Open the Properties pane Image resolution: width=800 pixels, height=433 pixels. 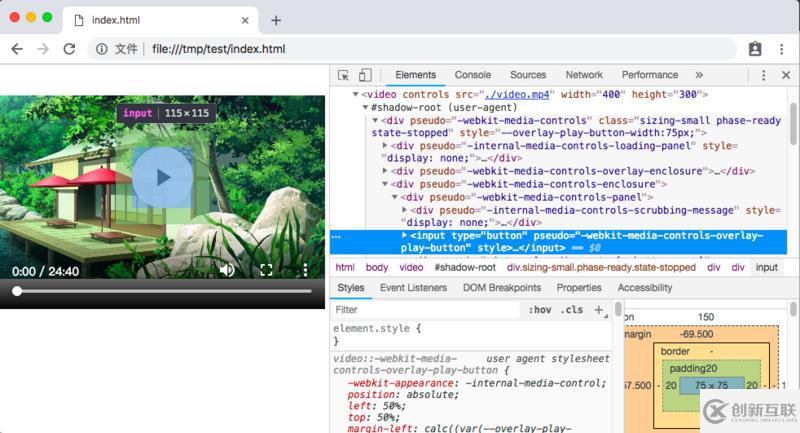[579, 288]
